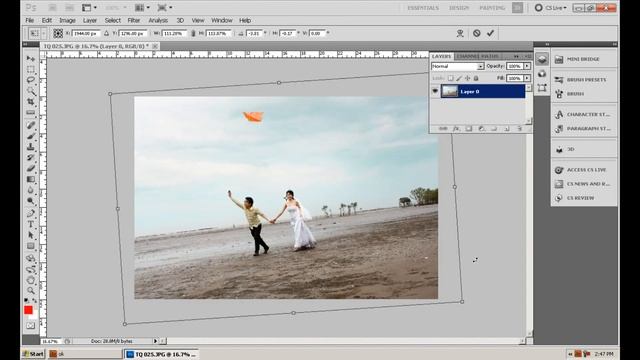The width and height of the screenshot is (640, 360).
Task: Click the white background color swatch
Action: [35, 316]
